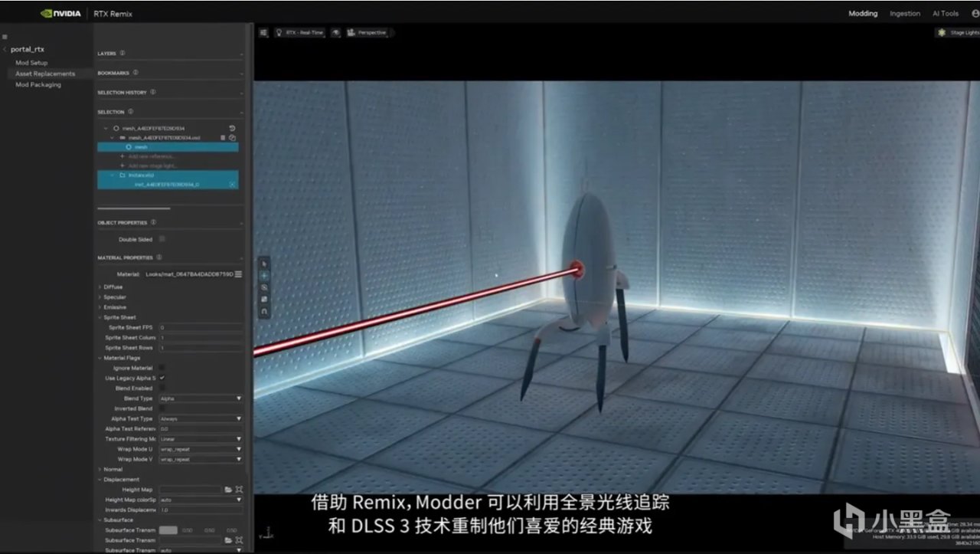
Task: Toggle the Inverted Blend checkbox
Action: (x=162, y=408)
